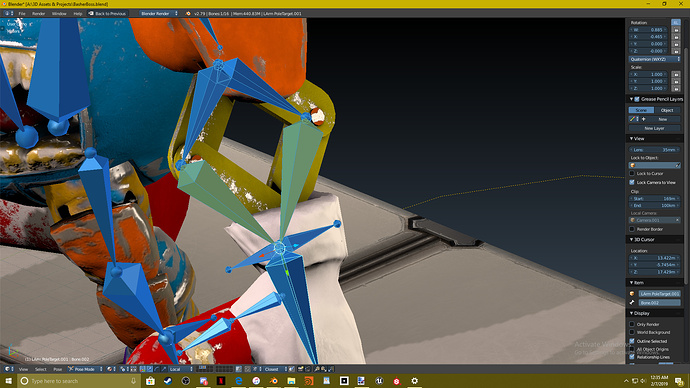
Task: Click the viewport shading sphere icon
Action: coord(110,369)
